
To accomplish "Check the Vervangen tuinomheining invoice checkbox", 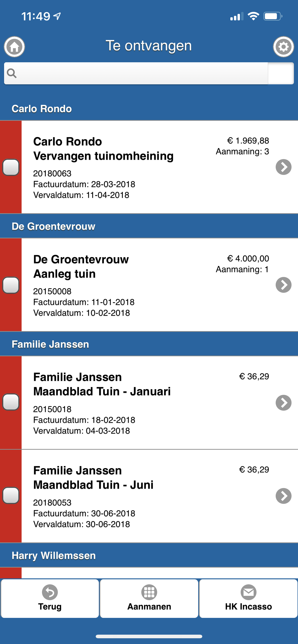I will [11, 167].
